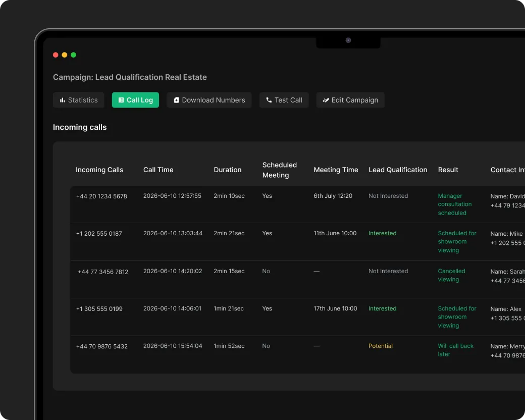Click duration 2min 10sec
The width and height of the screenshot is (525, 420).
pyautogui.click(x=229, y=196)
